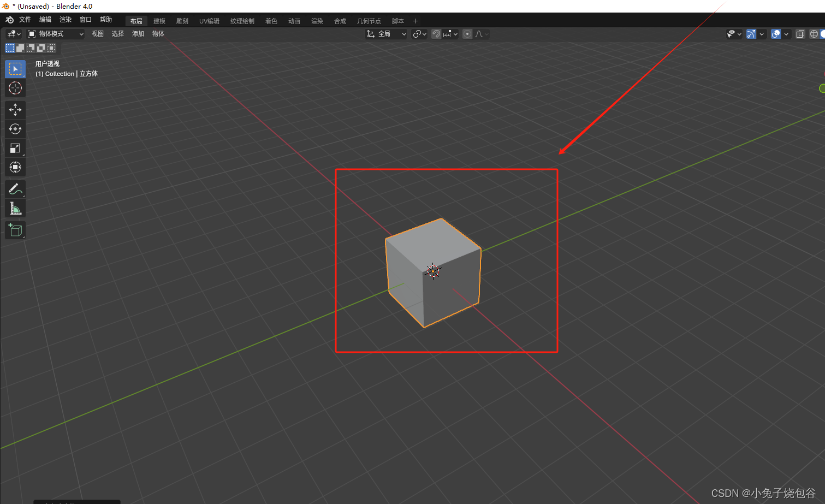Select the Add Cube tool

point(15,230)
